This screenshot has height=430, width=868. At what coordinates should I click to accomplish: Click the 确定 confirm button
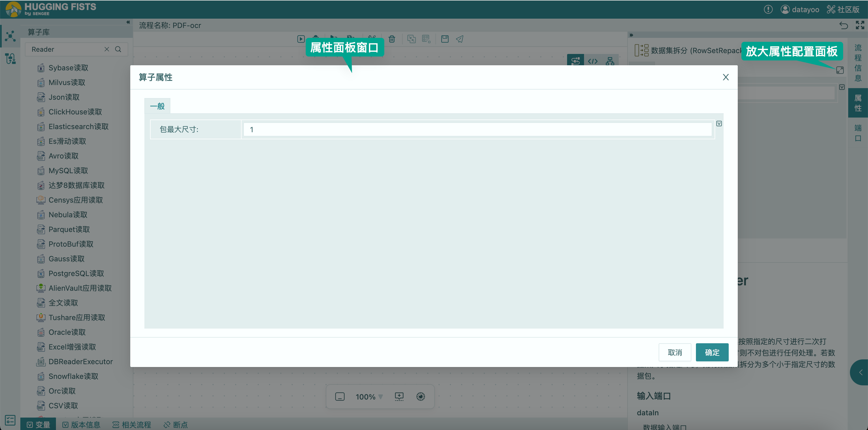click(712, 352)
